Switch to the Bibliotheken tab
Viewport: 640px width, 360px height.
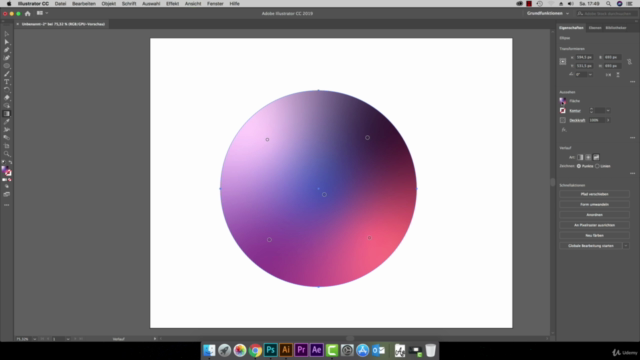click(x=616, y=28)
